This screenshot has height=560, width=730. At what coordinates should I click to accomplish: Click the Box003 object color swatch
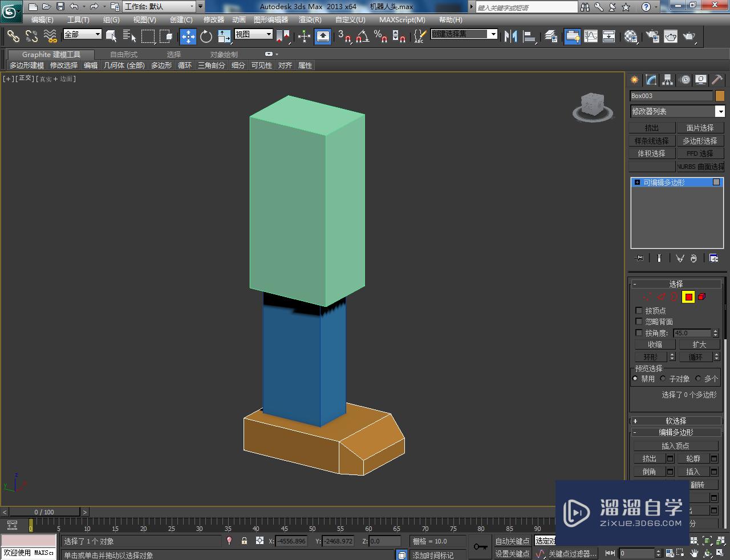pyautogui.click(x=720, y=96)
